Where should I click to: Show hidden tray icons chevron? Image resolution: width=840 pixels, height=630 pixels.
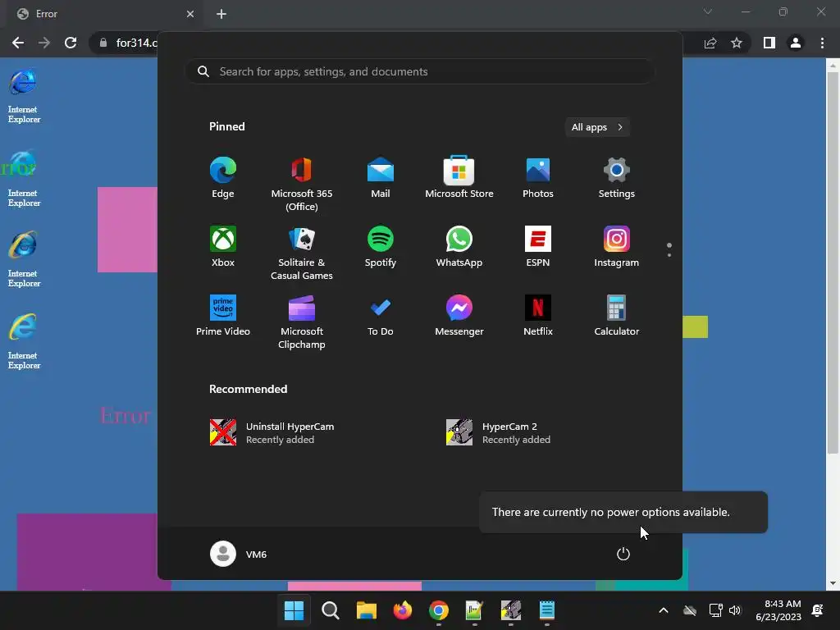pyautogui.click(x=663, y=610)
